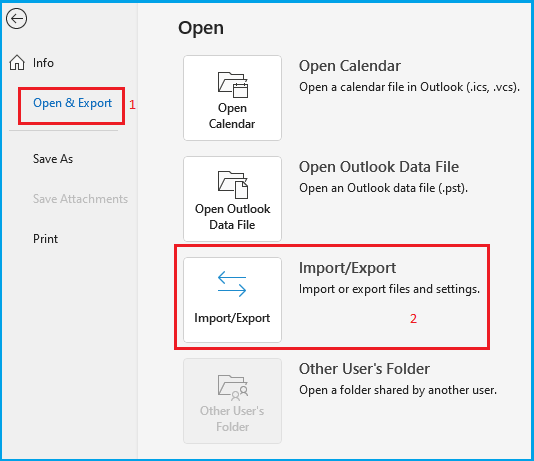Image resolution: width=534 pixels, height=461 pixels.
Task: Click the data file folder icon
Action: point(233,185)
